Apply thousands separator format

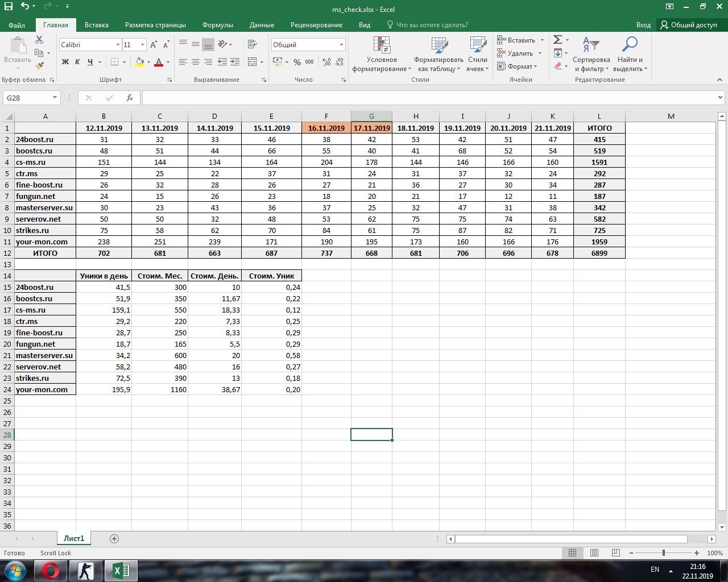pyautogui.click(x=309, y=62)
